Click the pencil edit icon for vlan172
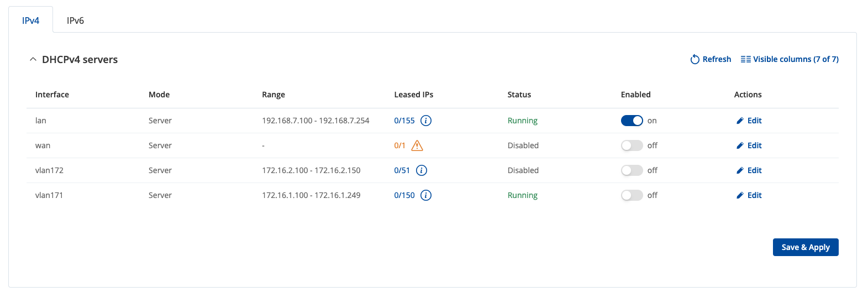 click(x=740, y=170)
